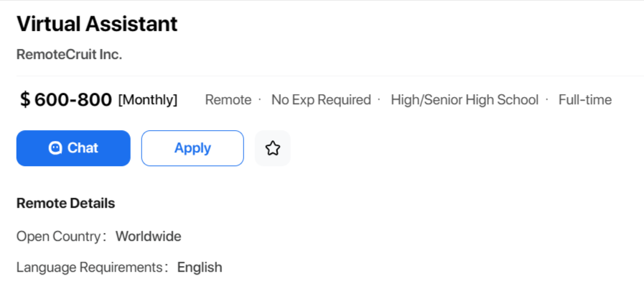Click the dollar sign in salary
The width and height of the screenshot is (644, 284).
(x=25, y=100)
